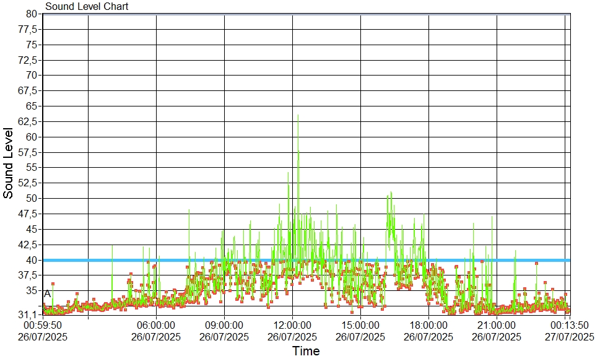Click the highest green peak near 63 dB
The height and width of the screenshot is (364, 613).
coord(298,116)
